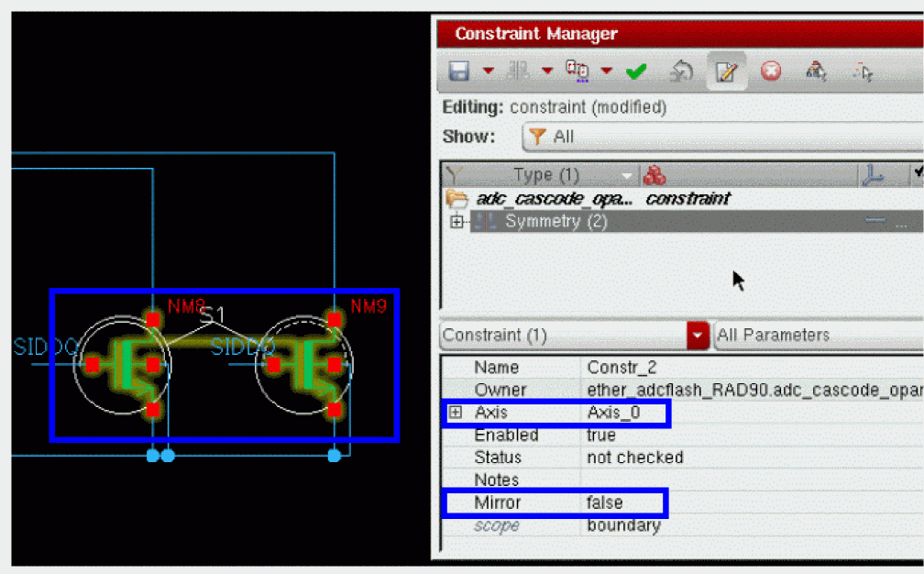Open the Show filter All dropdown
Viewport: 924px width, 574px height.
pyautogui.click(x=722, y=137)
